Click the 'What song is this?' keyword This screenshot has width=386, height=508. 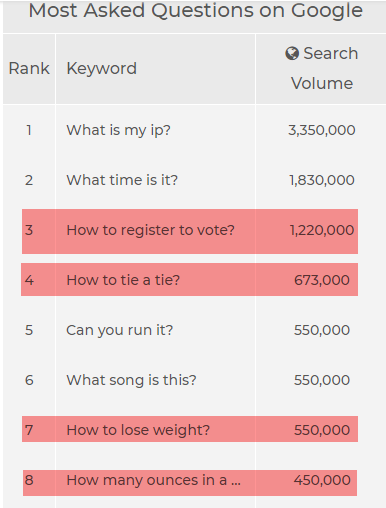(131, 380)
